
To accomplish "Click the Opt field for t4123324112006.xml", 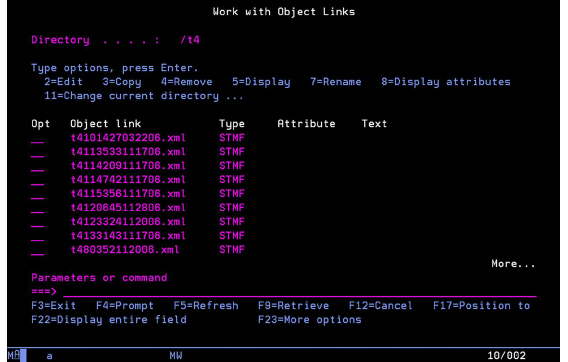I will [38, 222].
